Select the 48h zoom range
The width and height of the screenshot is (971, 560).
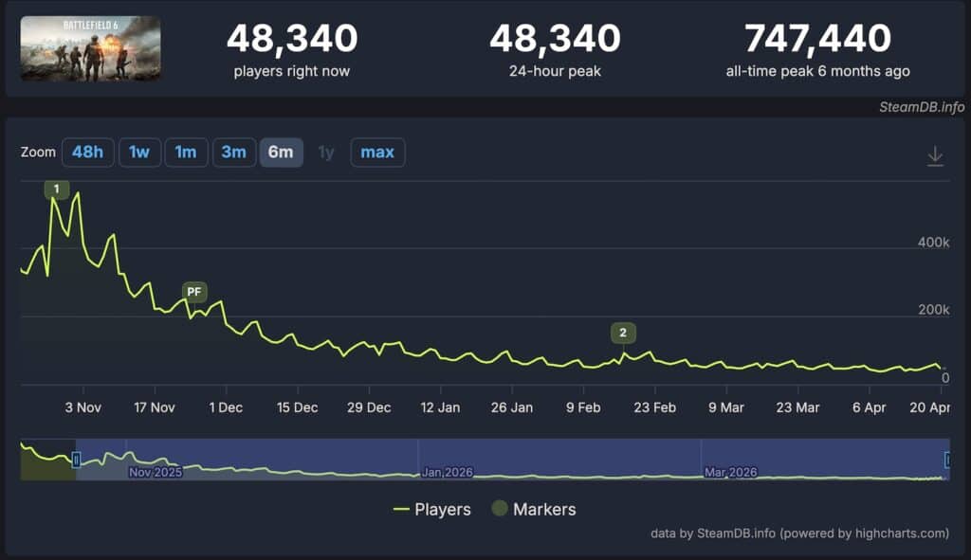(87, 153)
